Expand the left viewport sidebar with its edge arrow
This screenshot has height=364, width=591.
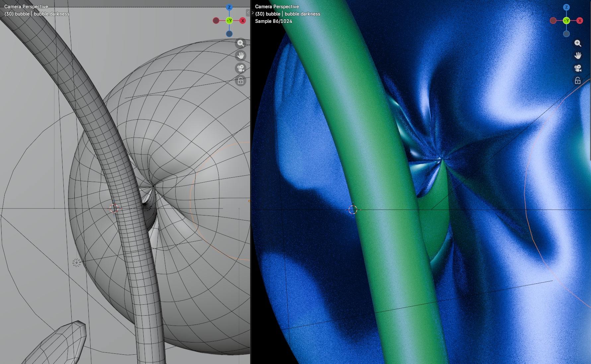point(248,13)
